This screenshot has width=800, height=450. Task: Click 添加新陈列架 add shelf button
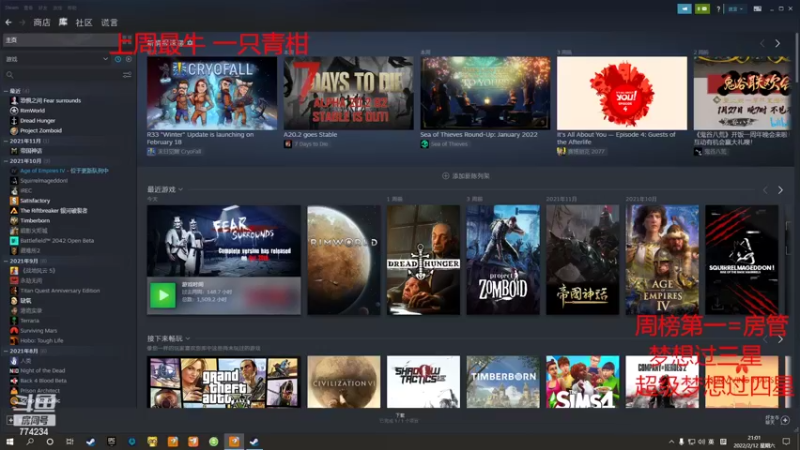pos(466,176)
